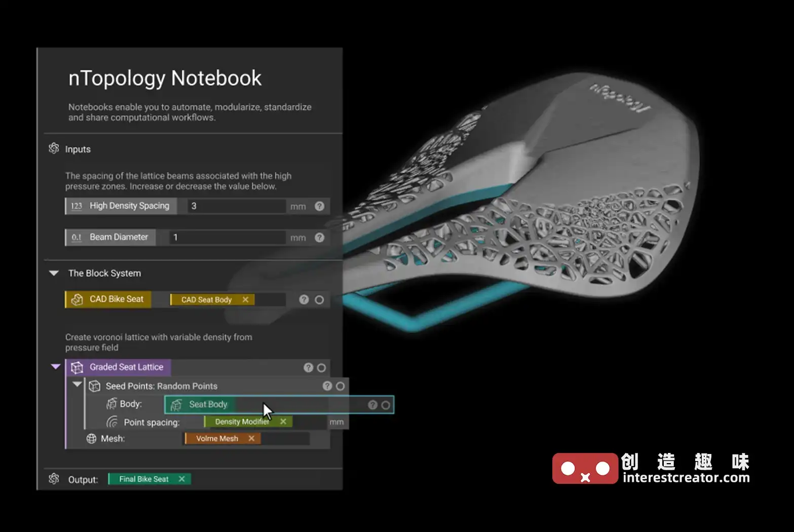
Task: Click the Output: label
Action: tap(83, 479)
